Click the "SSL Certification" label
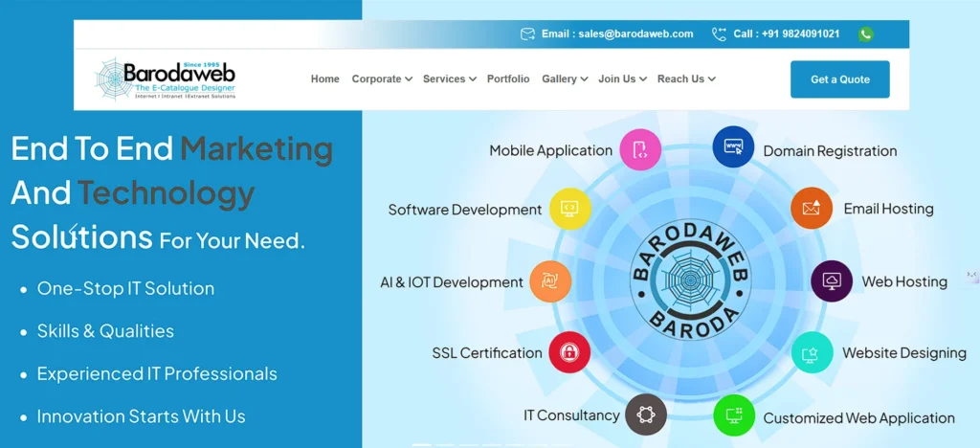The image size is (980, 448). (x=487, y=353)
